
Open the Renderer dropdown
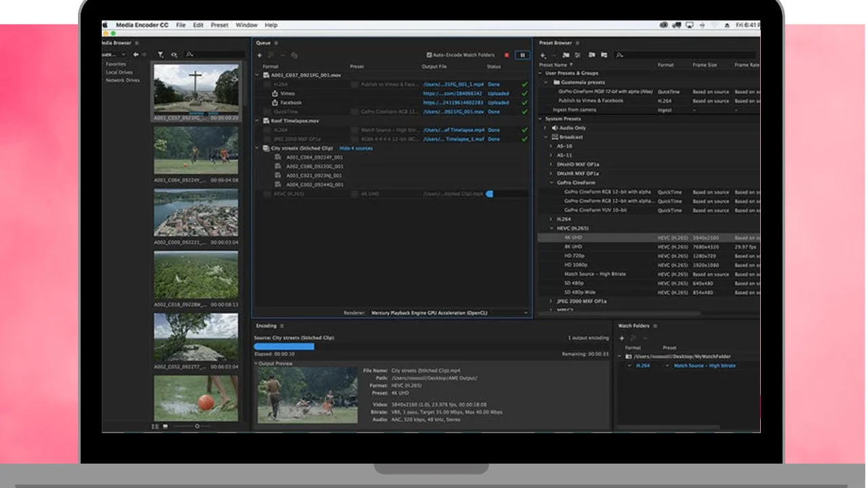[x=449, y=312]
